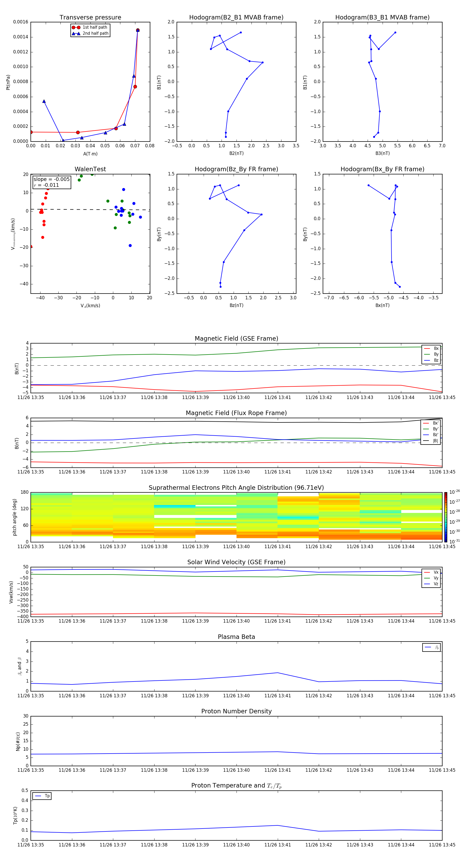Click the 'Np(#/cc)' axis label
Image resolution: width=473 pixels, height=868 pixels.
tap(18, 741)
